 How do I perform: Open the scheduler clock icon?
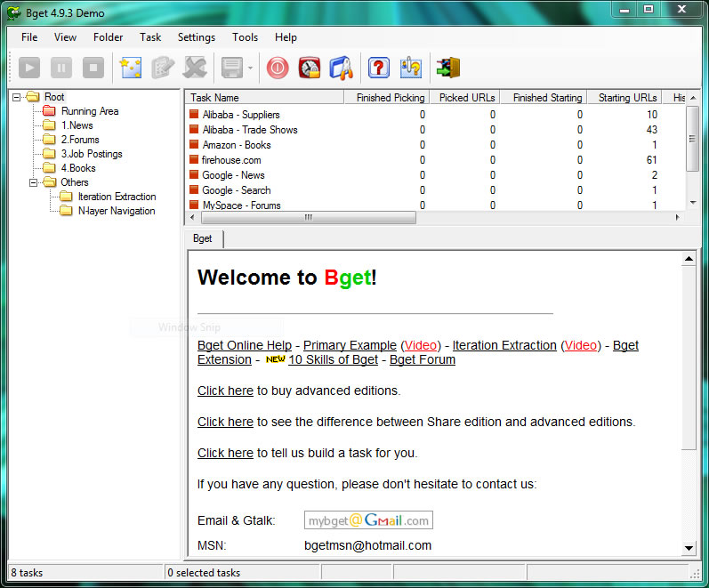(310, 68)
